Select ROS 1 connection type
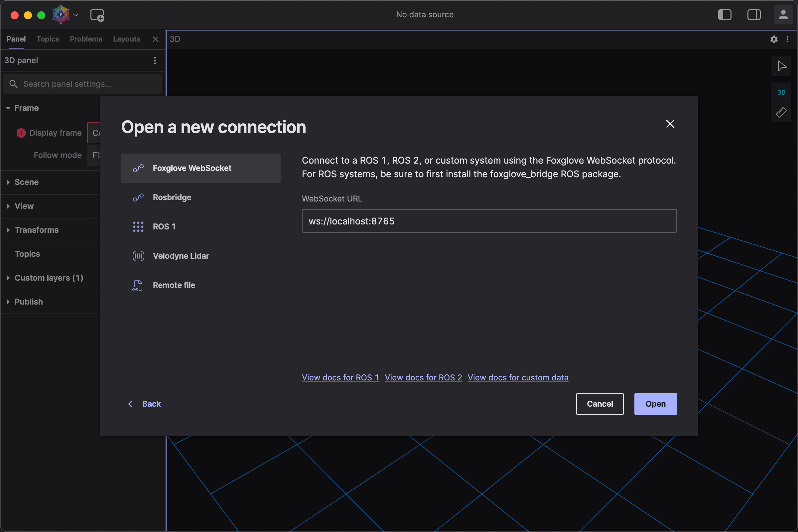 tap(201, 227)
